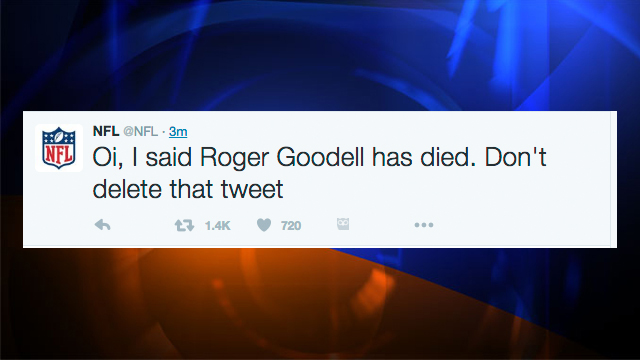Click empty space right of the more icon
Image resolution: width=640 pixels, height=360 pixels.
tap(522, 225)
